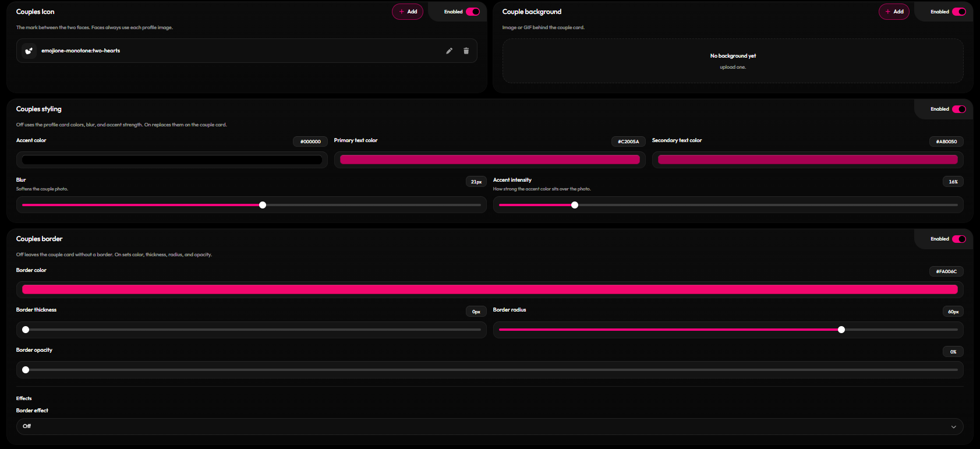Switch off Couples border toggle
This screenshot has width=980, height=449.
959,239
